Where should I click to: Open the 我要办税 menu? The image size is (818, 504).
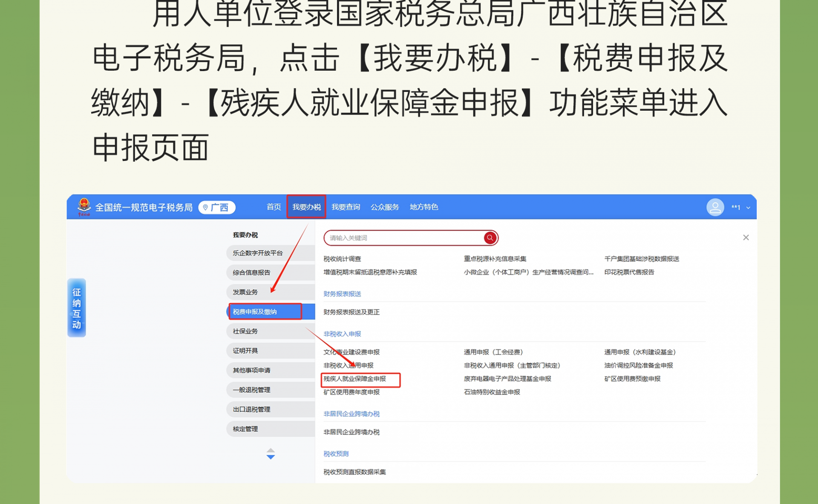point(306,207)
